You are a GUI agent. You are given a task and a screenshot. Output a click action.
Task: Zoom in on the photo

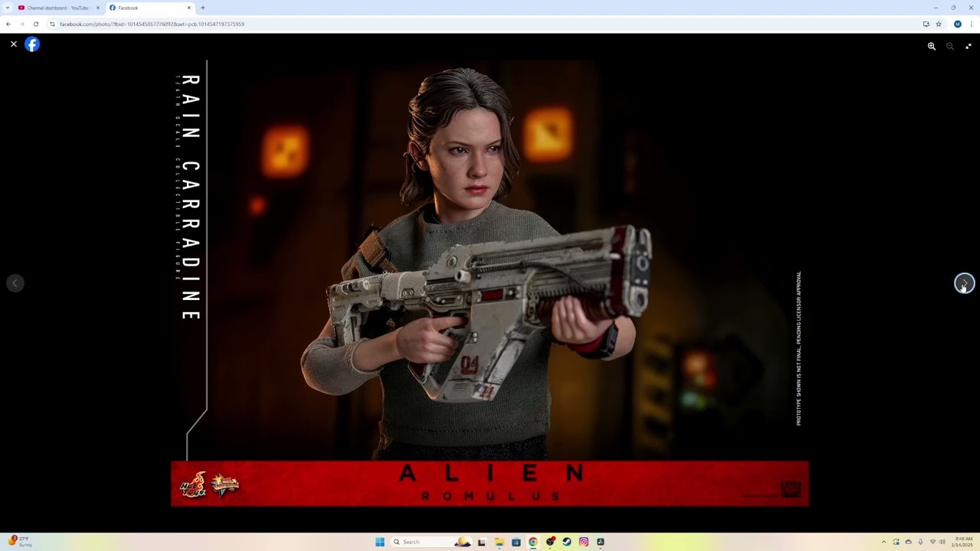click(932, 46)
